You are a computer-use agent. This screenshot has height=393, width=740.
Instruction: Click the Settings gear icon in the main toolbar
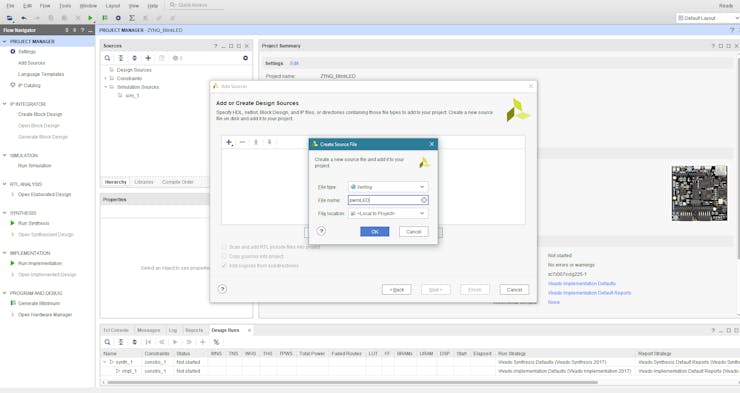(x=118, y=18)
